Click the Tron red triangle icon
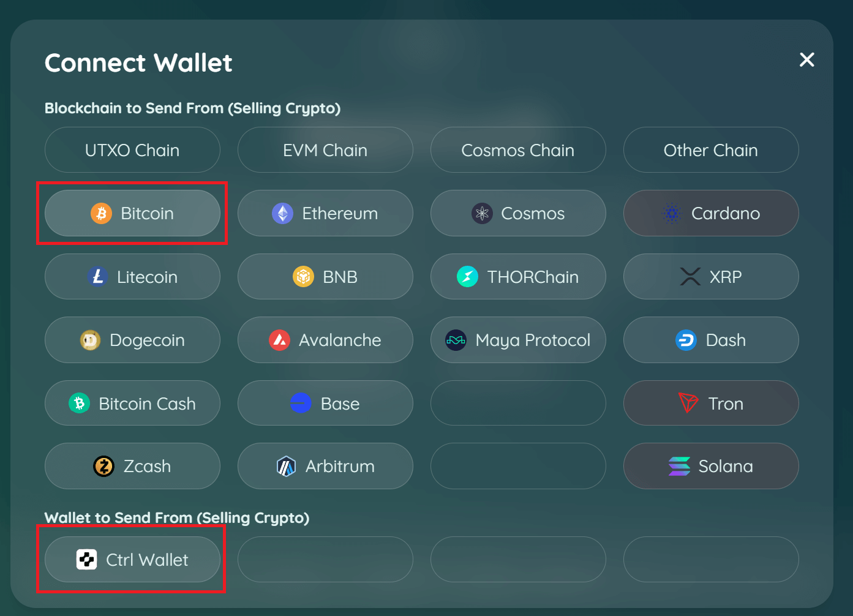 [688, 403]
